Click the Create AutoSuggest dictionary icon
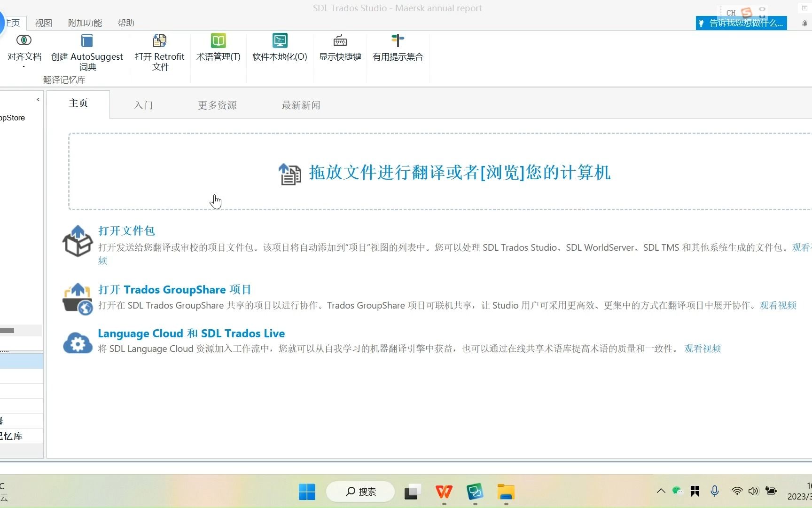Image resolution: width=812 pixels, height=508 pixels. point(87,40)
